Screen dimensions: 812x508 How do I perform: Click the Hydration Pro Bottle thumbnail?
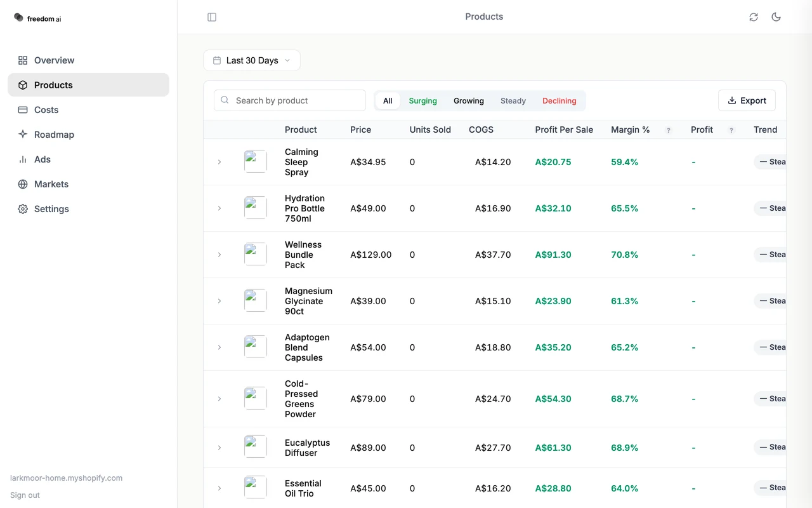tap(256, 208)
